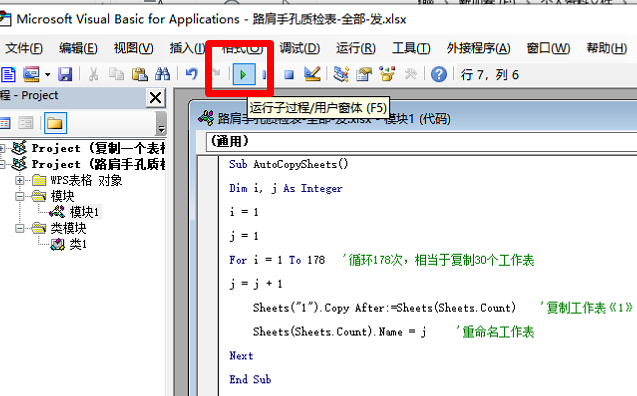
Task: Expand the WPS表格 对象 folder node
Action: [x=20, y=180]
